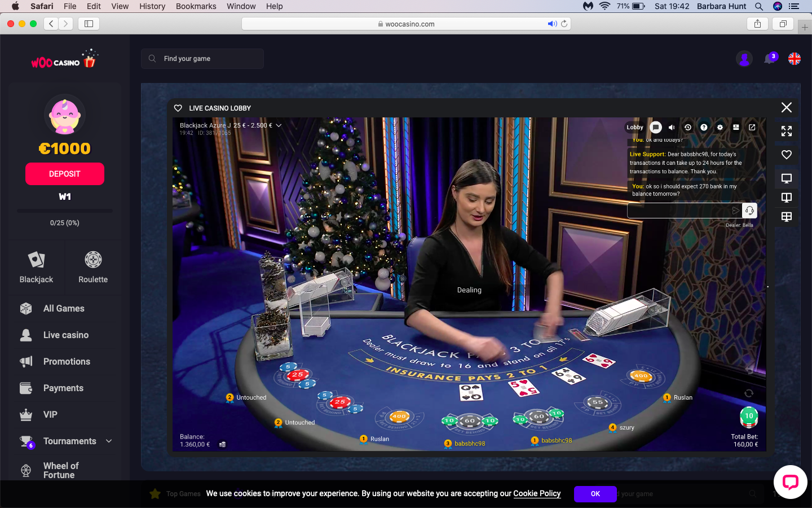Click the woocasino.com address bar
This screenshot has width=812, height=508.
[406, 24]
